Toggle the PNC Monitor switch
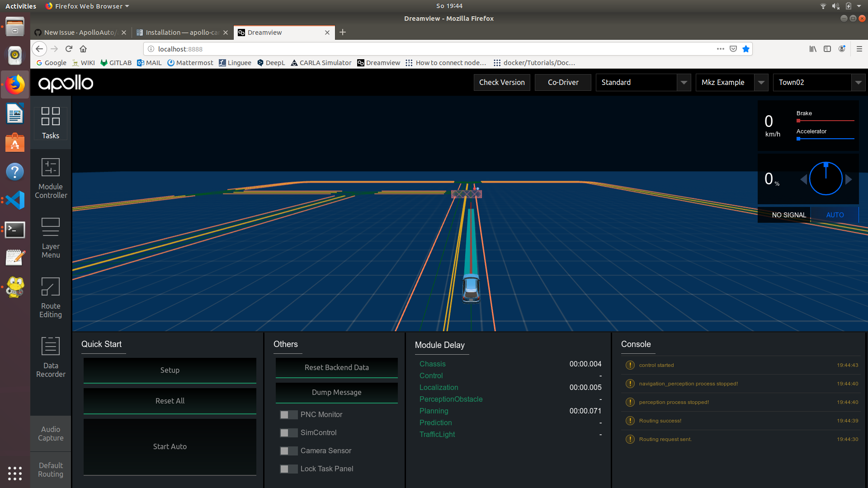 288,415
